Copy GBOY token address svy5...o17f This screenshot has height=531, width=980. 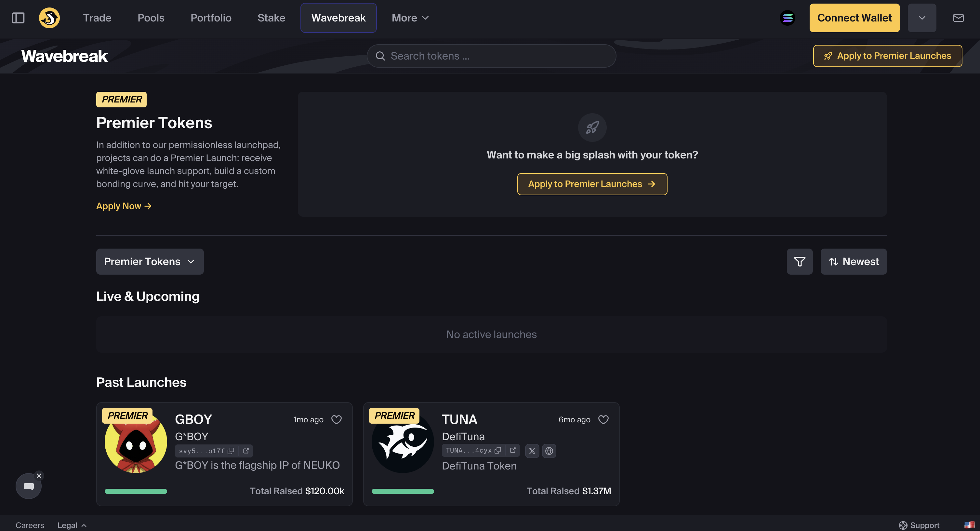click(231, 451)
